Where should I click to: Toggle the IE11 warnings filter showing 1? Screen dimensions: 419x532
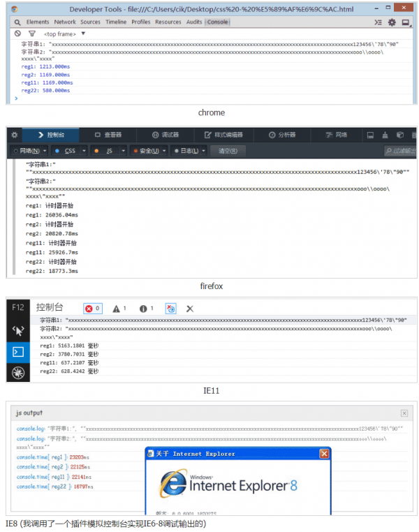pos(119,308)
